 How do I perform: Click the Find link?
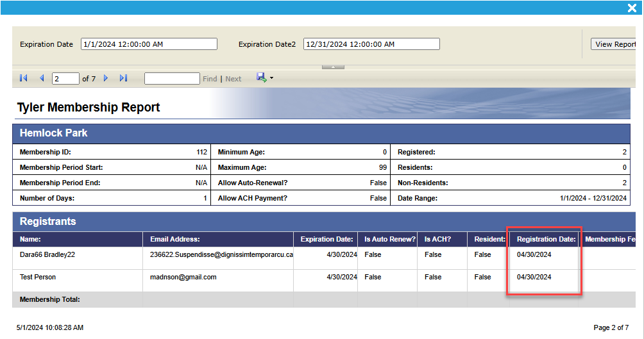click(x=210, y=79)
